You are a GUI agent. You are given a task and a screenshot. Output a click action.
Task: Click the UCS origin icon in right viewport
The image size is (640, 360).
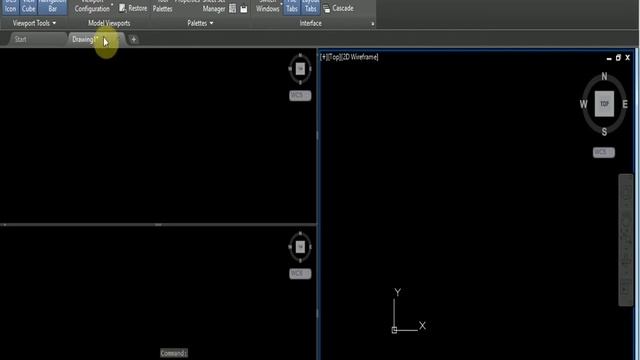click(x=394, y=330)
